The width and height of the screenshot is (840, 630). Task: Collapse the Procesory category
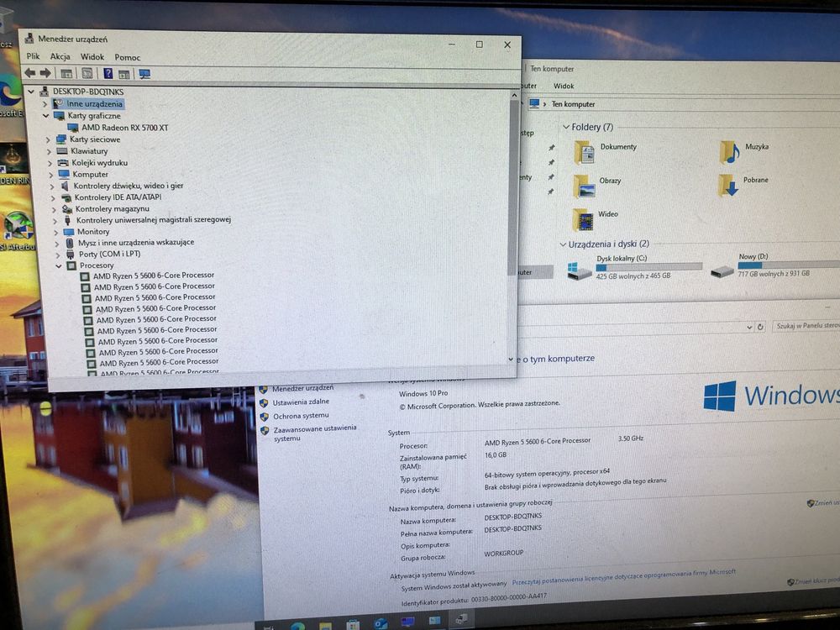pos(59,265)
